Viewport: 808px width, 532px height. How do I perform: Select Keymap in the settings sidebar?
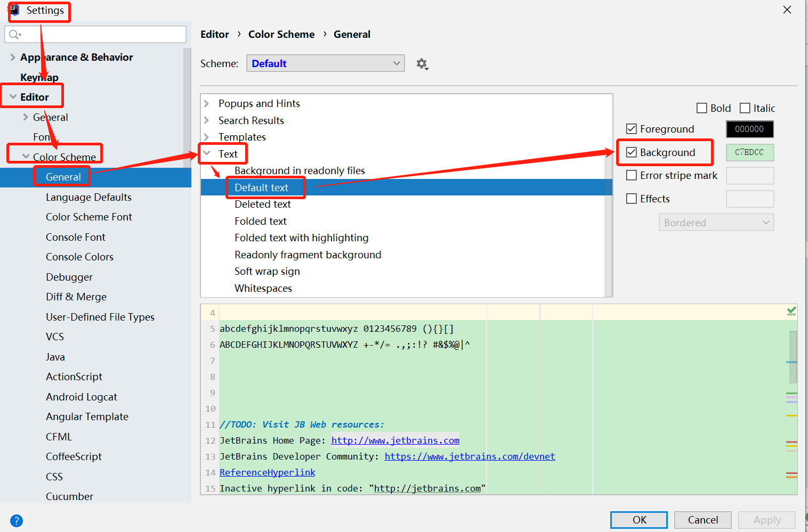[x=39, y=77]
